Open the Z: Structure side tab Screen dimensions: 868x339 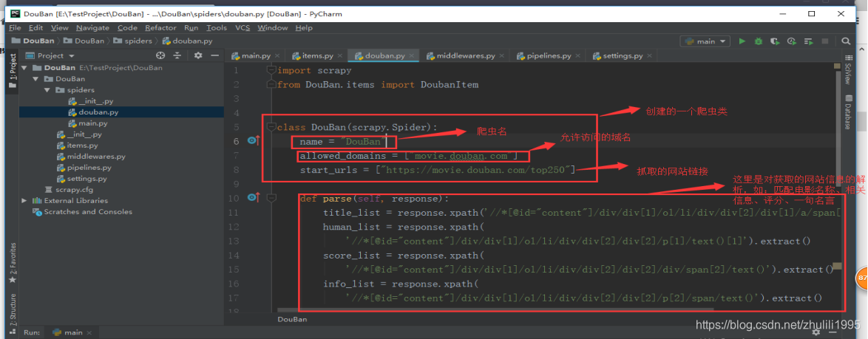[13, 312]
